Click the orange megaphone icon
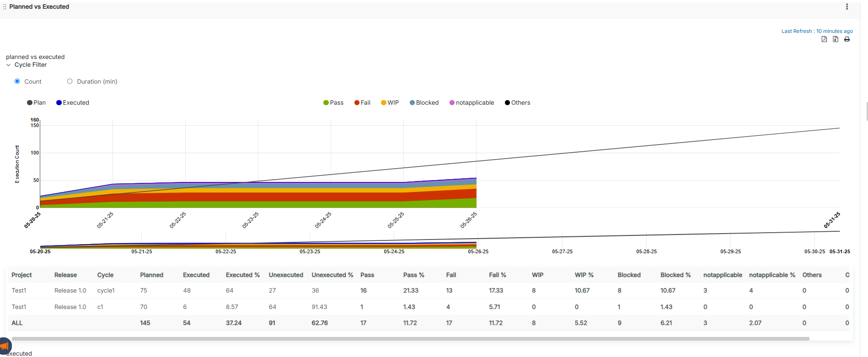 pyautogui.click(x=5, y=346)
